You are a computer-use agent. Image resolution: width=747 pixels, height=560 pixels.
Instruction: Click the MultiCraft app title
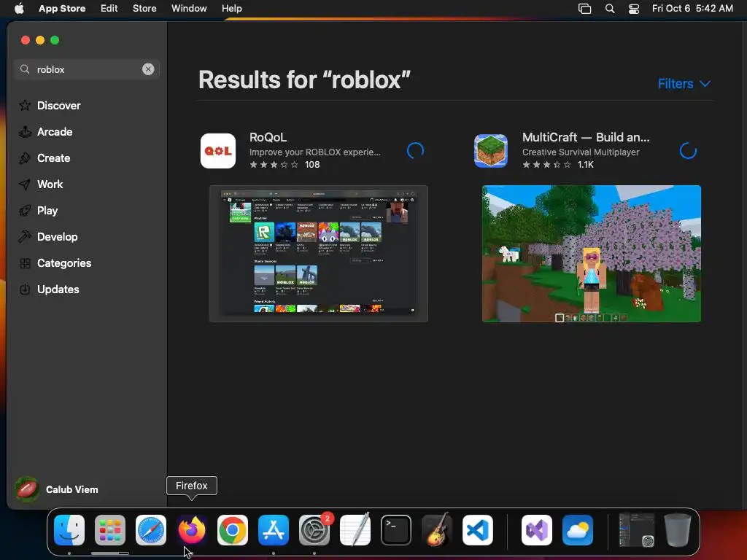coord(586,137)
